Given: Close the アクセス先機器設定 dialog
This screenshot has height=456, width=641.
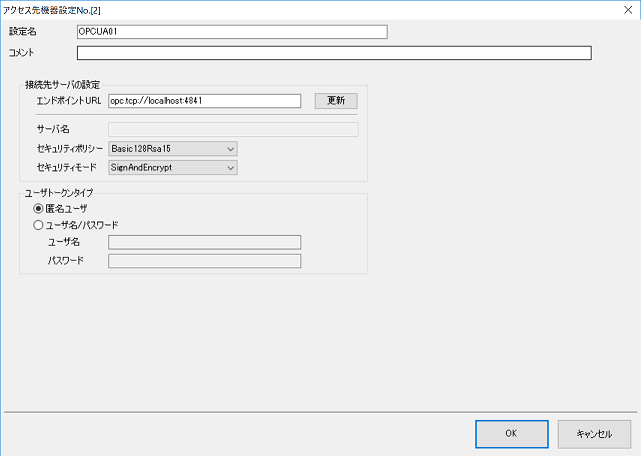Looking at the screenshot, I should tap(628, 10).
